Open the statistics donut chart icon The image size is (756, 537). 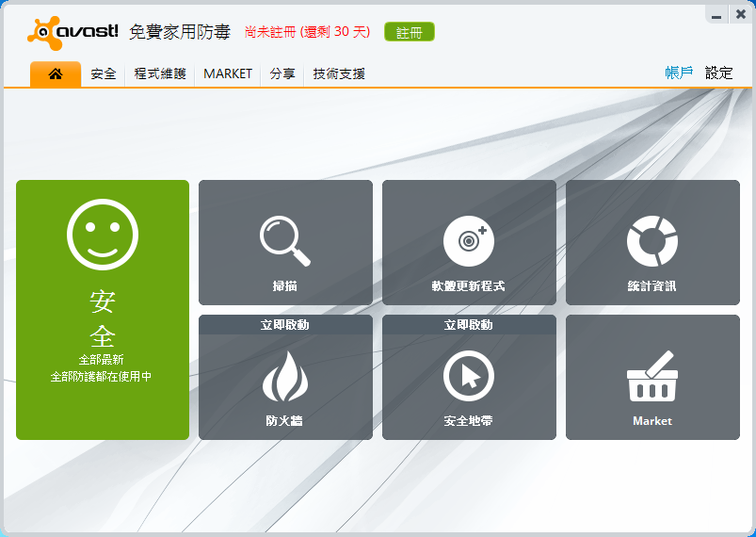[x=652, y=240]
